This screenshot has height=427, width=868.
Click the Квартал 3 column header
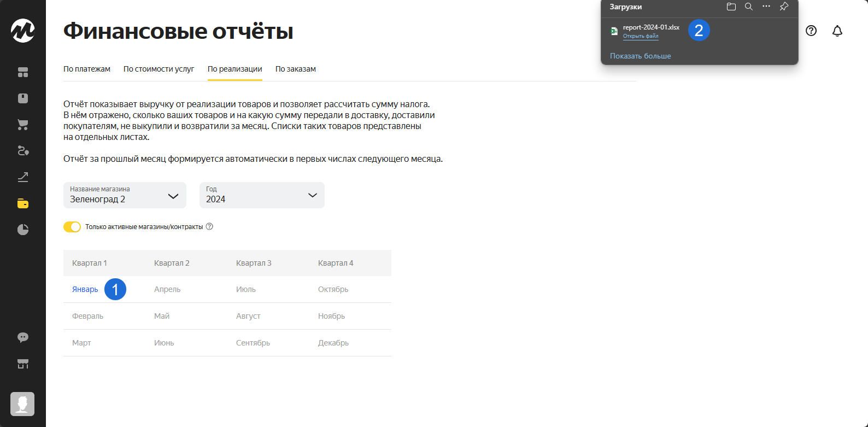(254, 263)
